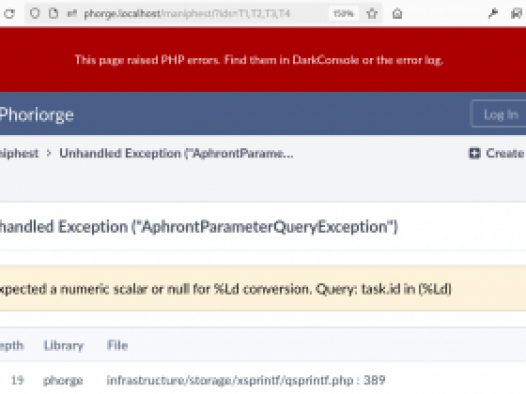This screenshot has width=526, height=394.
Task: Click the File column header
Action: click(117, 345)
